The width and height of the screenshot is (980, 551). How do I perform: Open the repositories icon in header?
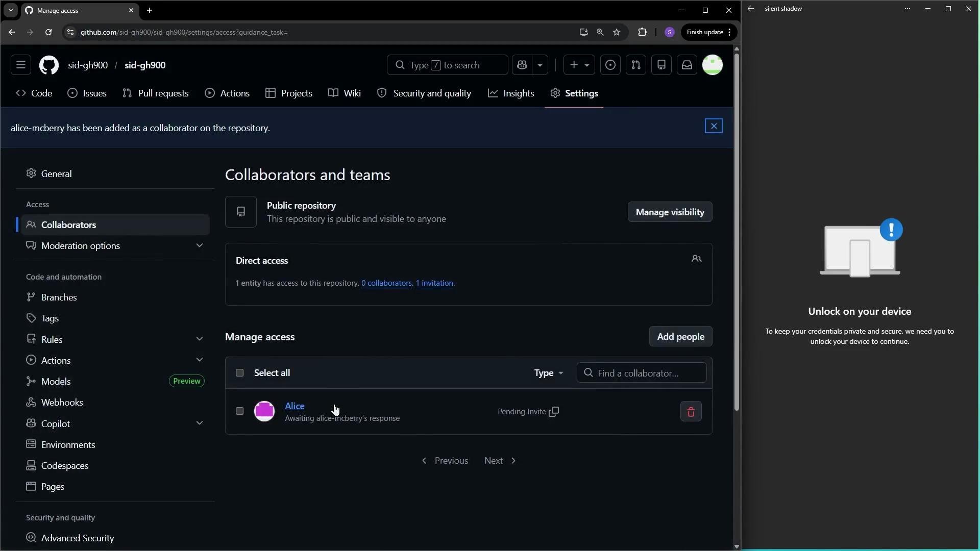[661, 65]
